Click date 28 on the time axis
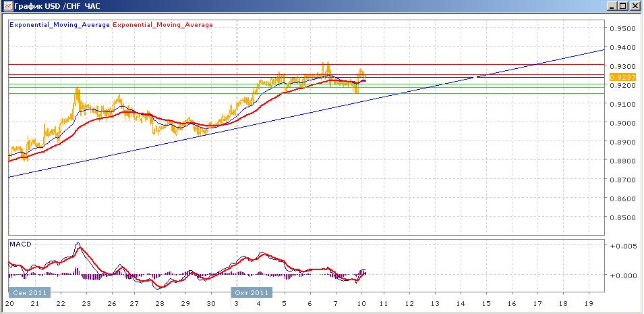The image size is (644, 314). (x=160, y=304)
